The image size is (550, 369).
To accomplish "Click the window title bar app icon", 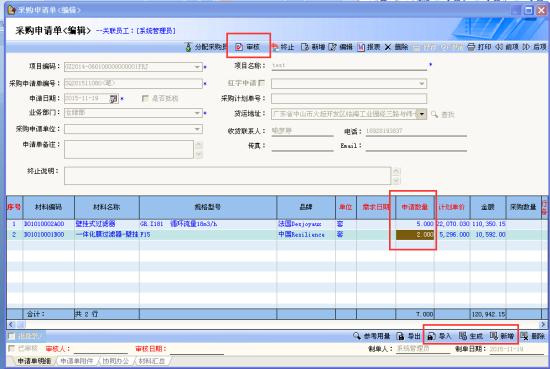I will pos(12,9).
